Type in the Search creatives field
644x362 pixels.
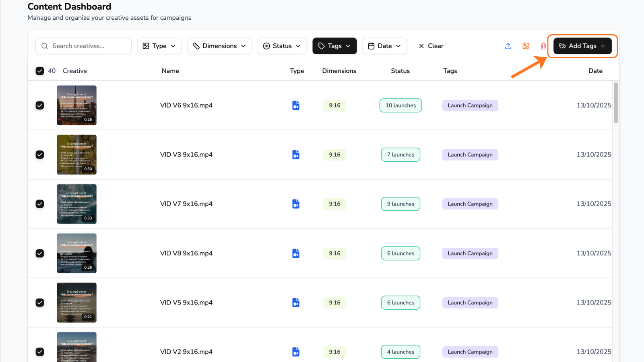pyautogui.click(x=89, y=46)
